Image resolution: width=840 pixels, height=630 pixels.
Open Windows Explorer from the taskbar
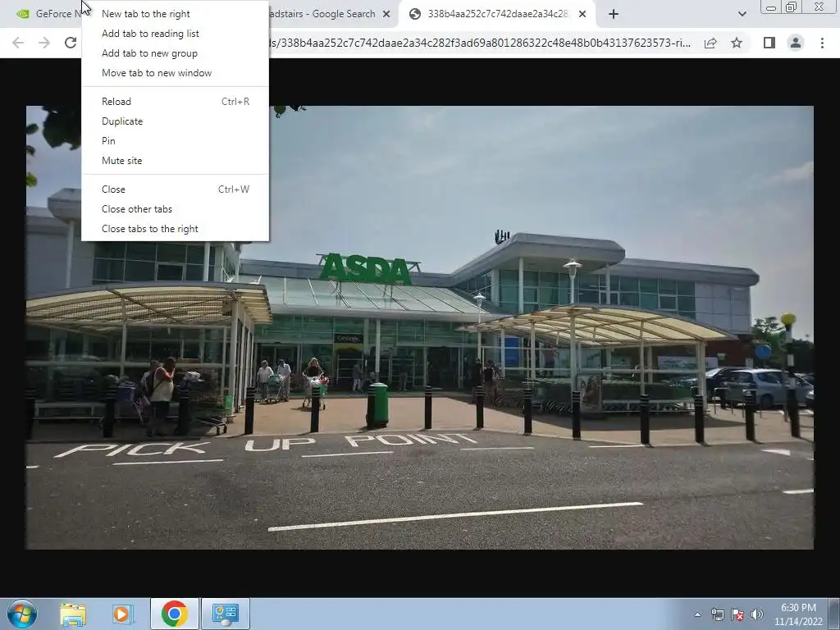pos(73,614)
